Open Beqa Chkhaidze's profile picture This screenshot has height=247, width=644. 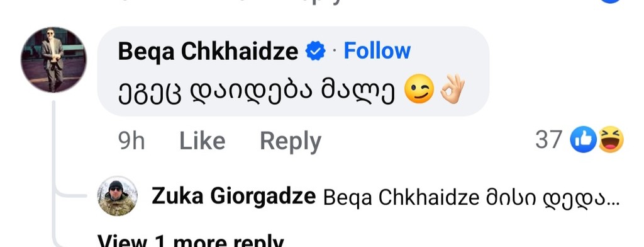(53, 60)
